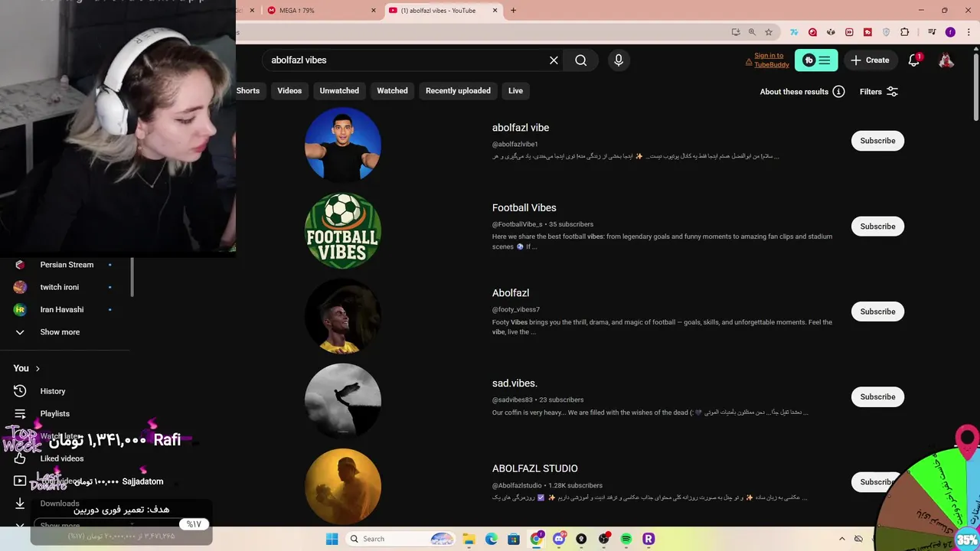Viewport: 980px width, 551px height.
Task: Bookmark this page with star icon
Action: [x=769, y=32]
